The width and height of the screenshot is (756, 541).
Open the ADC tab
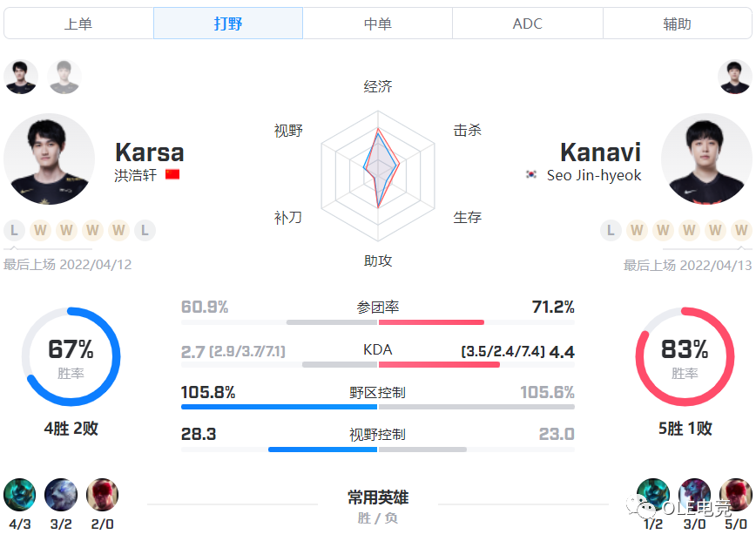(x=527, y=24)
